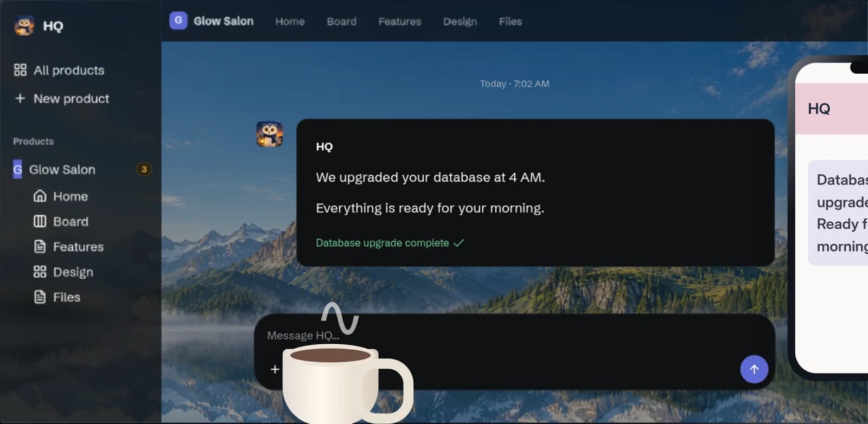This screenshot has width=868, height=424.
Task: Click the Glow Salon G logo in top bar
Action: [178, 21]
